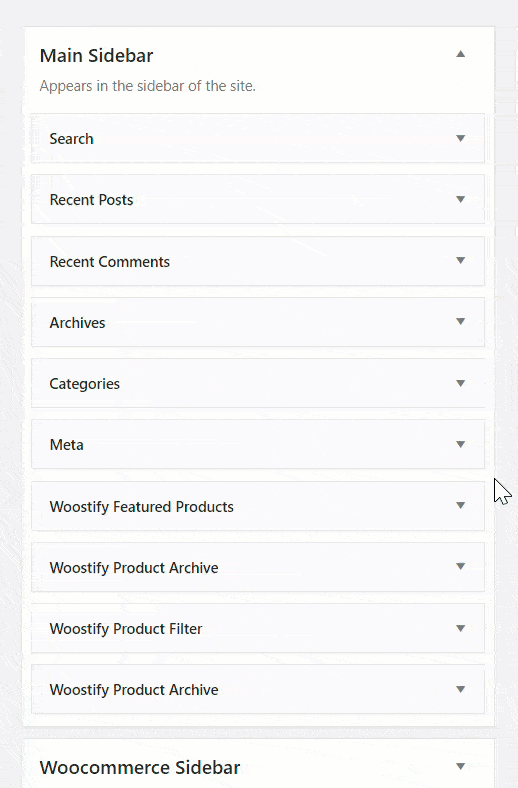Viewport: 518px width, 788px height.
Task: Open the Recent Posts widget arrow
Action: 460,200
